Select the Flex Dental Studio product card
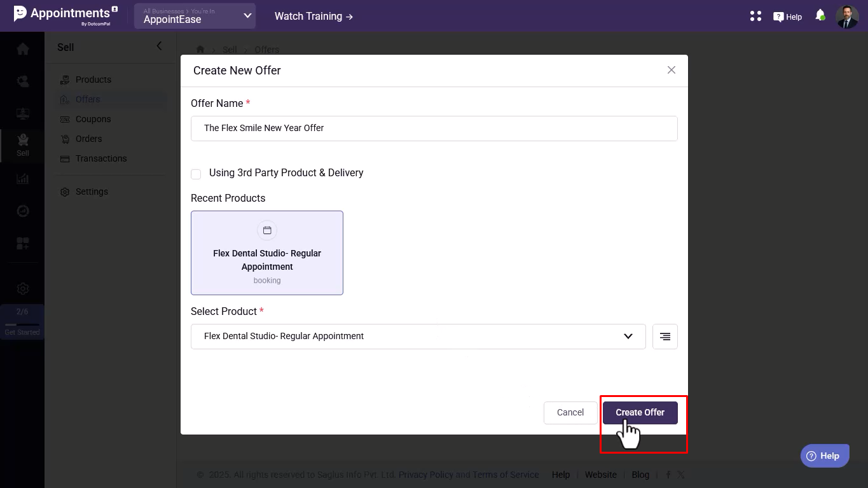The height and width of the screenshot is (488, 868). pos(267,253)
